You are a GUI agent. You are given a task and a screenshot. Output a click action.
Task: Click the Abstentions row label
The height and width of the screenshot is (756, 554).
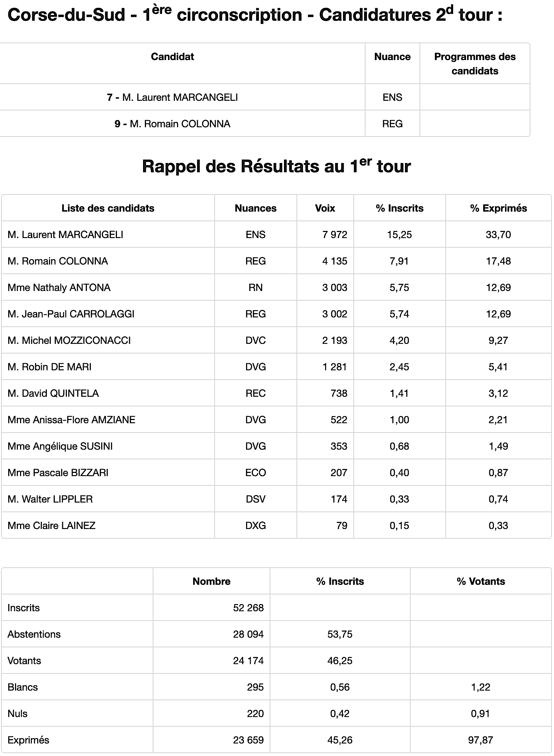point(34,634)
